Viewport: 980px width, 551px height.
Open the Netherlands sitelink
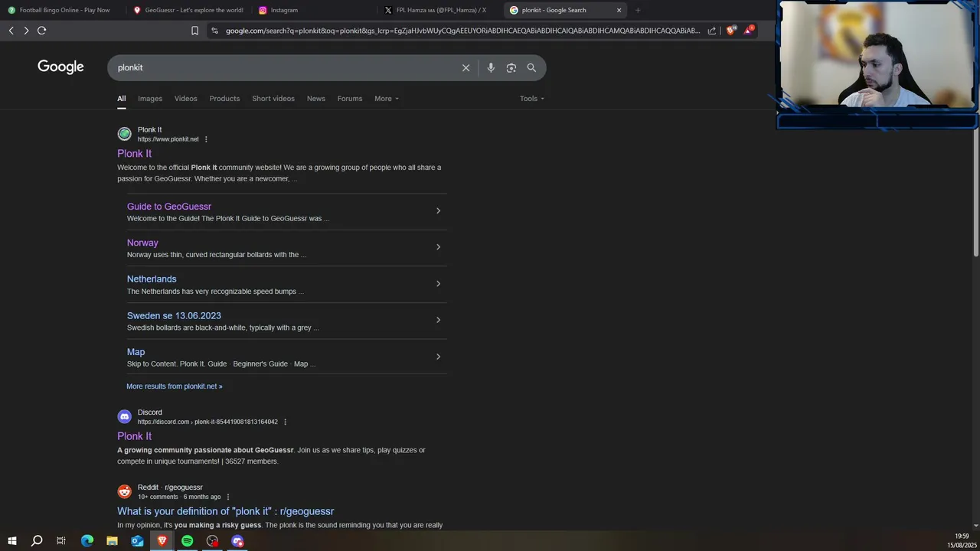[x=152, y=279]
